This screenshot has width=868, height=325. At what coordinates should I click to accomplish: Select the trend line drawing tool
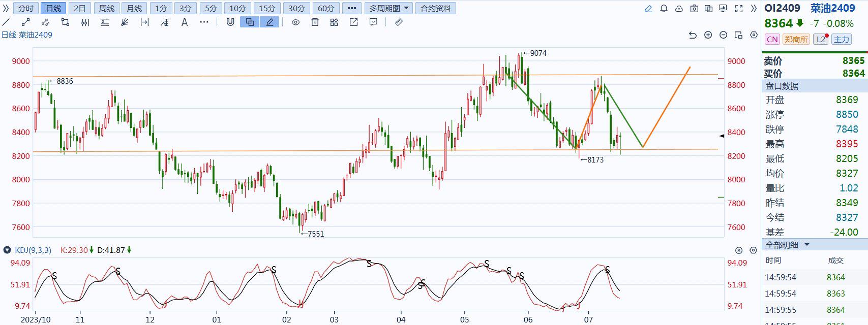(6, 22)
